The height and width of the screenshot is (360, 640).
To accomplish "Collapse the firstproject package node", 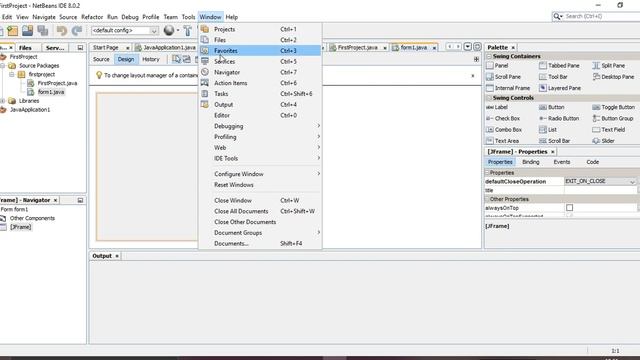I will point(12,75).
